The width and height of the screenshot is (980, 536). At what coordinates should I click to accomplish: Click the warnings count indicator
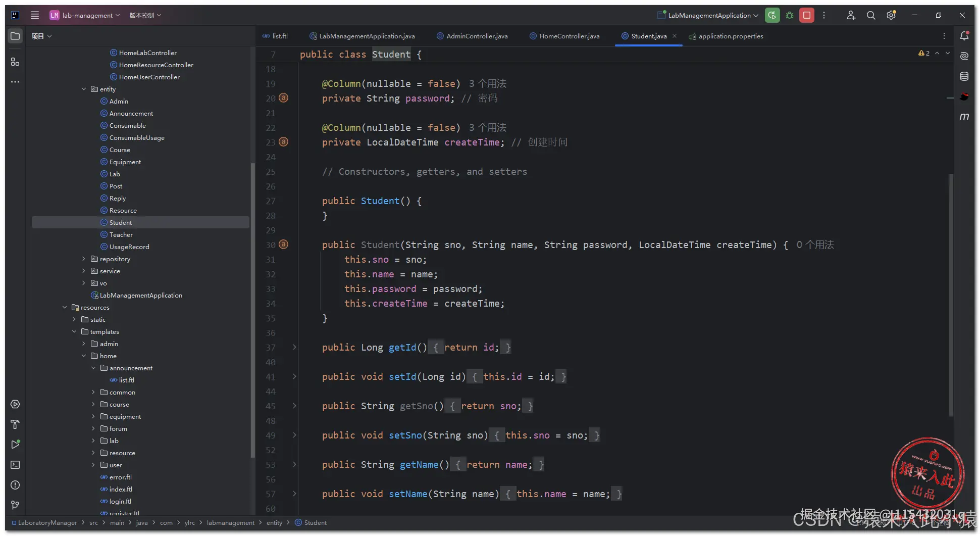(924, 53)
